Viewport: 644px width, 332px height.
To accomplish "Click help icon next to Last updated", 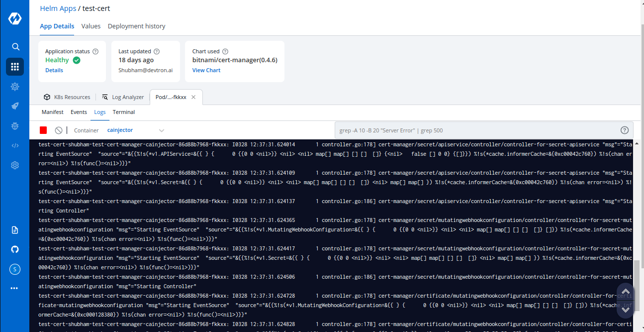I will tap(157, 51).
